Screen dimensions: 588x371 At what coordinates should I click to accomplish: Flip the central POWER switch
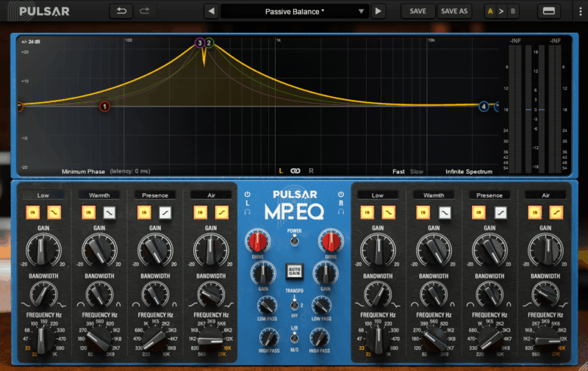294,240
